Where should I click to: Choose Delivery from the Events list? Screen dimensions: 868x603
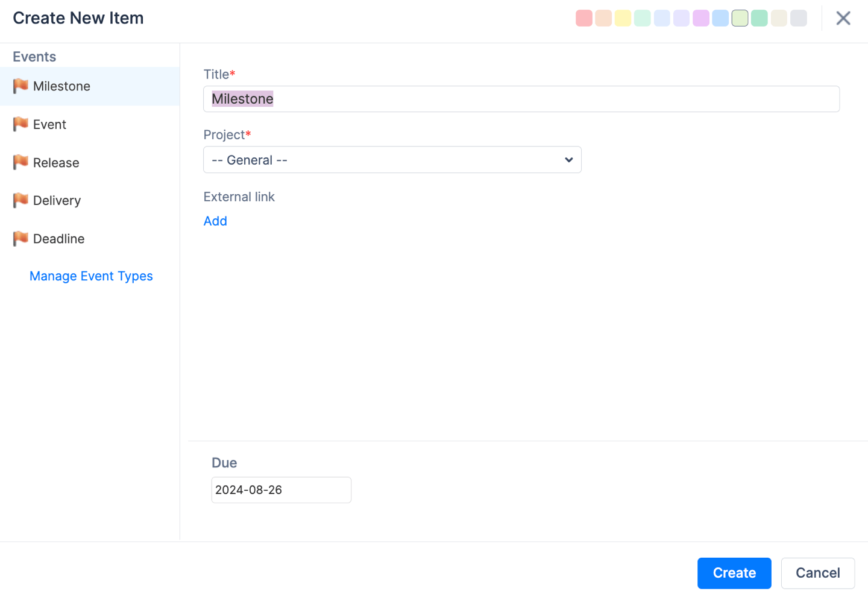tap(57, 201)
